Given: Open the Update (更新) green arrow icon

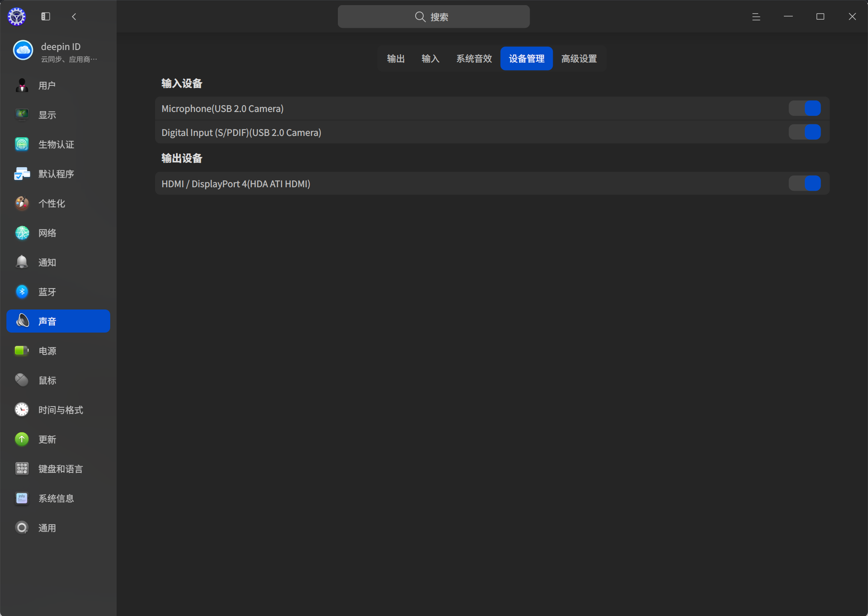Looking at the screenshot, I should [22, 439].
